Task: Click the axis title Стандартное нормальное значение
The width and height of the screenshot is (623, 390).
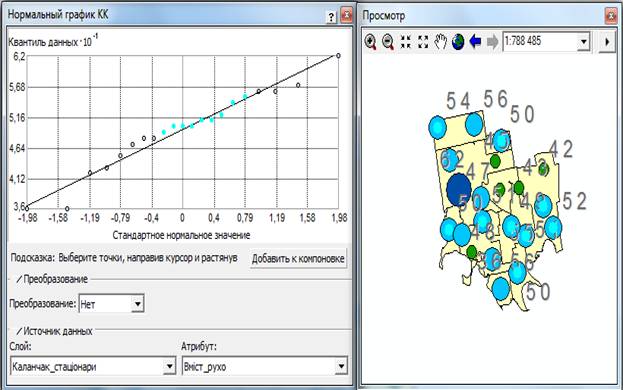Action: pyautogui.click(x=181, y=235)
